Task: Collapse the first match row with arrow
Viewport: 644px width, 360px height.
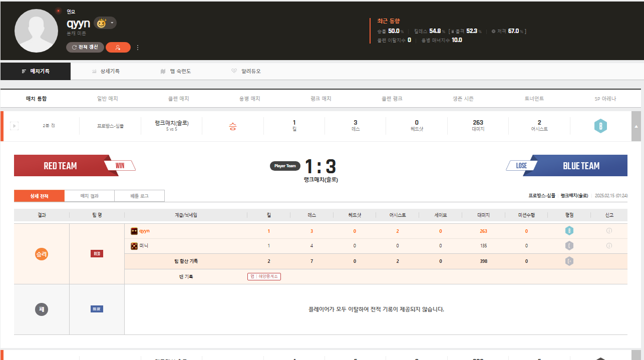Action: [635, 127]
